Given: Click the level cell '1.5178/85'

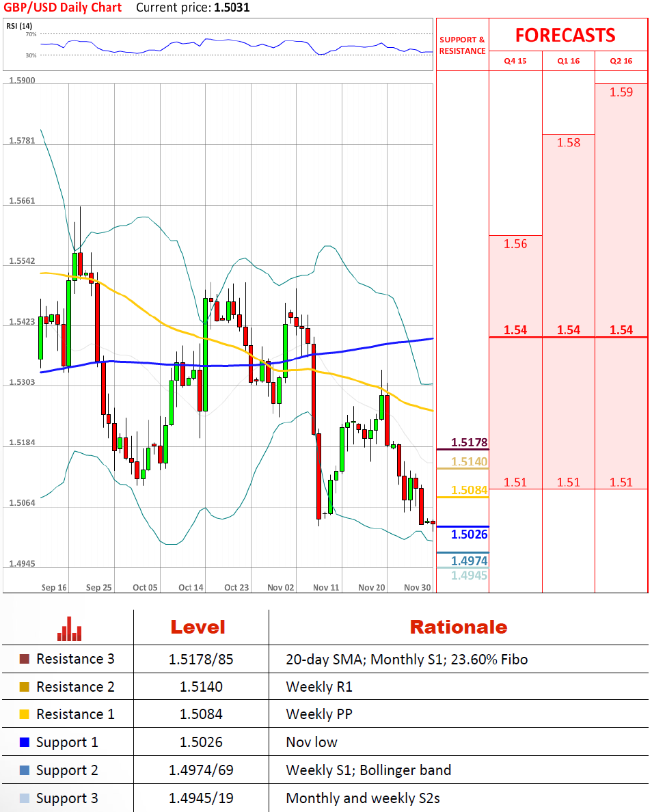Looking at the screenshot, I should click(201, 659).
